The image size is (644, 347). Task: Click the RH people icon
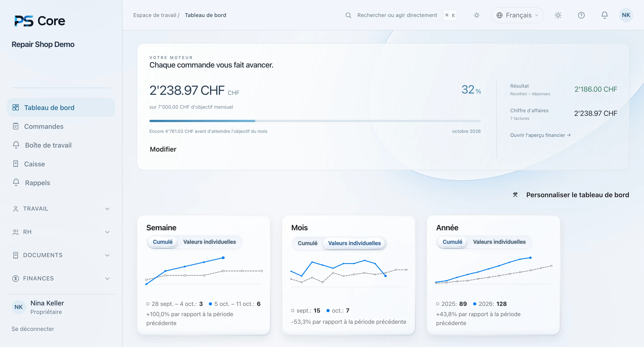tap(15, 232)
